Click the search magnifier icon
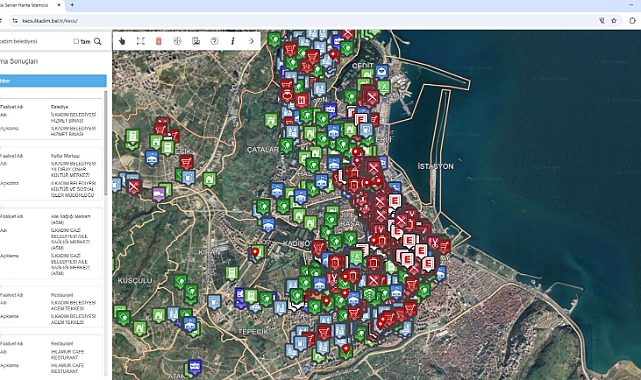 pos(98,41)
